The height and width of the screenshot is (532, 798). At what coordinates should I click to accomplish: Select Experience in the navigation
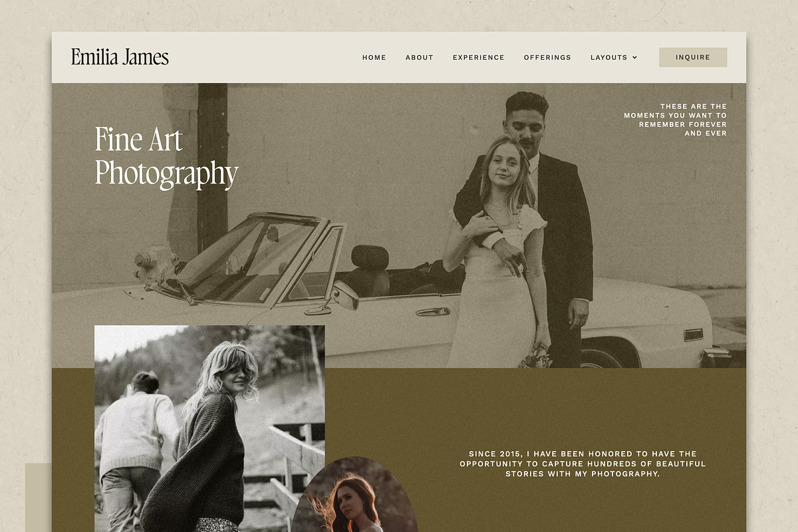tap(478, 57)
